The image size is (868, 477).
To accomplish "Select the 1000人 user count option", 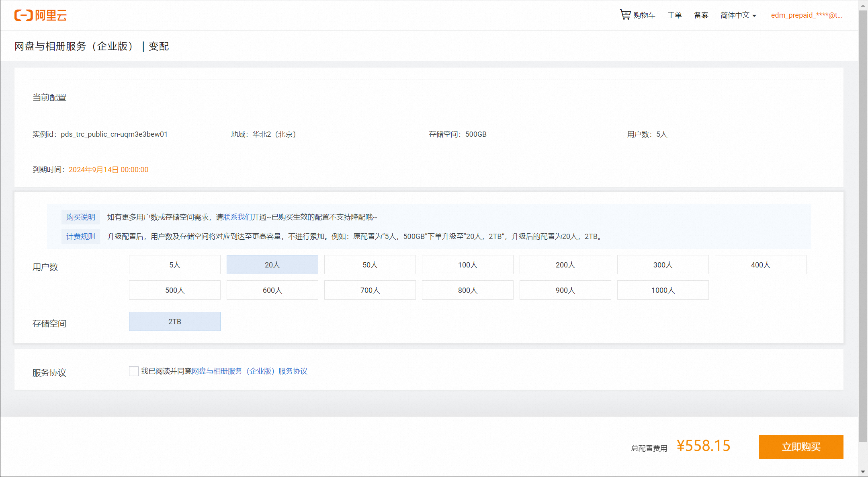I will [663, 290].
